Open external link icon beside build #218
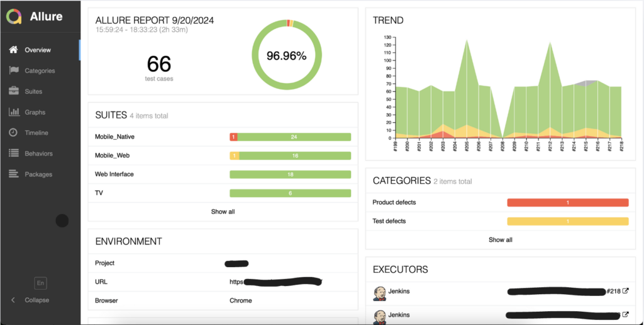644x325 pixels. (625, 291)
